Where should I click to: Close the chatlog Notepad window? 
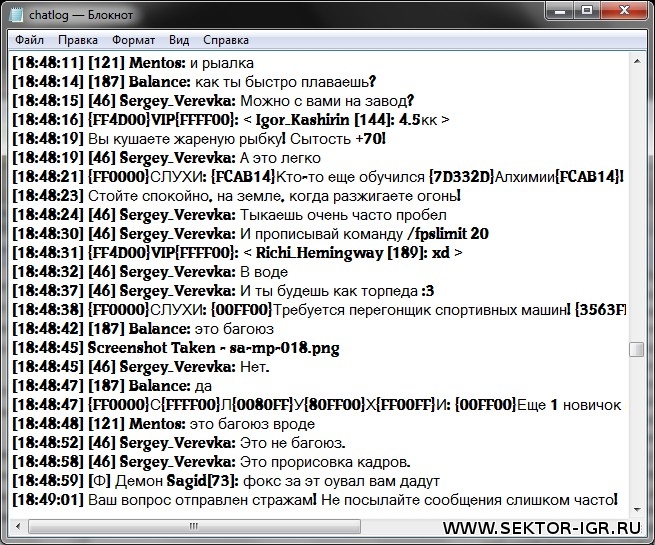coord(624,10)
